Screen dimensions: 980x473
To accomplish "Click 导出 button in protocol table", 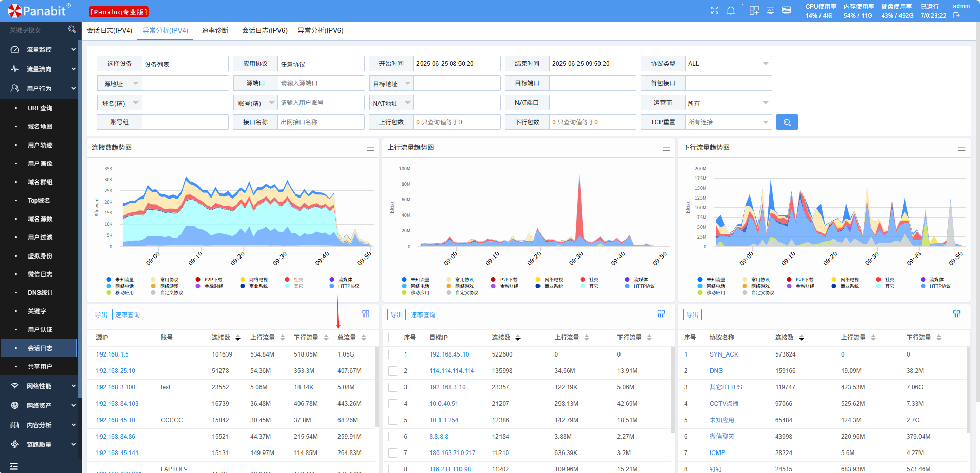I will (x=692, y=314).
